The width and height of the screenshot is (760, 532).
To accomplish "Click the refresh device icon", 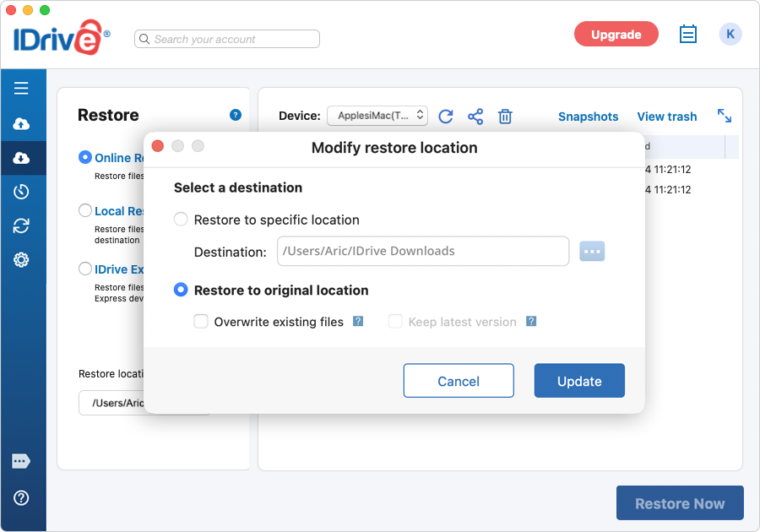I will point(446,117).
